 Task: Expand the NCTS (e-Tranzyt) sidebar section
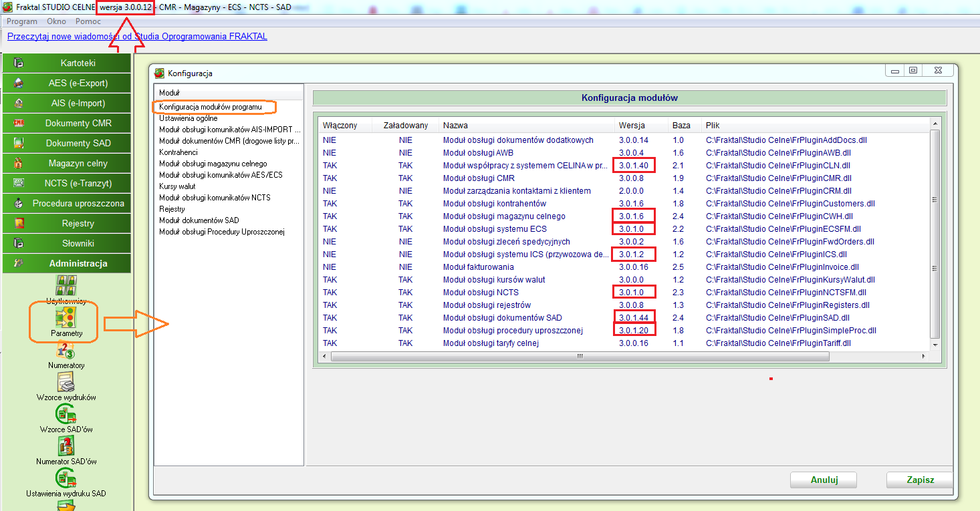pos(66,183)
